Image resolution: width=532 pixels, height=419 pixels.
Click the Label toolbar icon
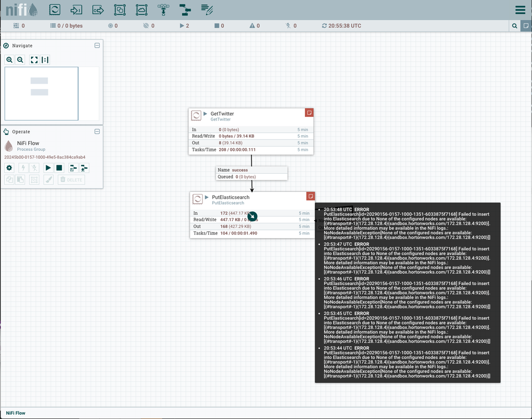click(207, 9)
